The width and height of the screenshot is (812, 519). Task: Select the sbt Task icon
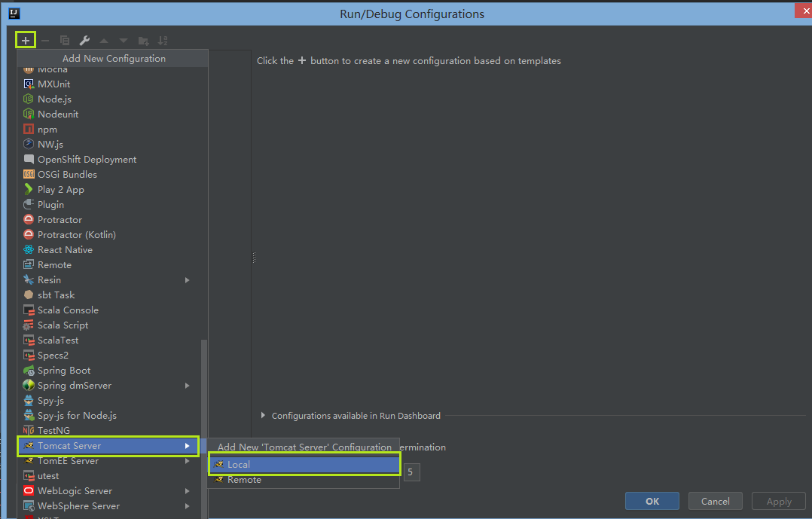click(x=29, y=295)
